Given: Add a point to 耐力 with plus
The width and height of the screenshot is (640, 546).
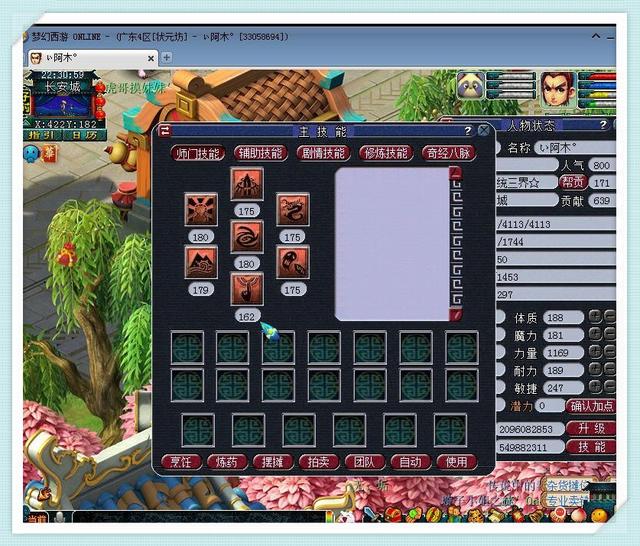Looking at the screenshot, I should [595, 369].
